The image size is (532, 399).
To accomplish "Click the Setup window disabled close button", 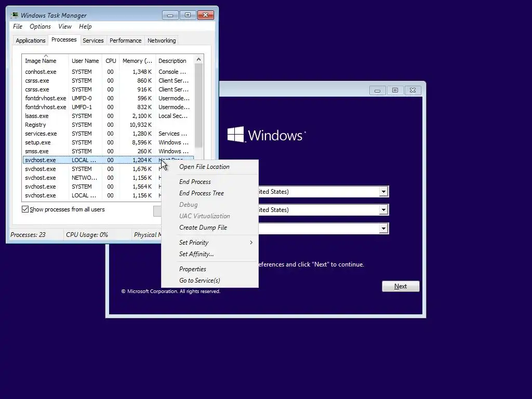I will pos(413,90).
